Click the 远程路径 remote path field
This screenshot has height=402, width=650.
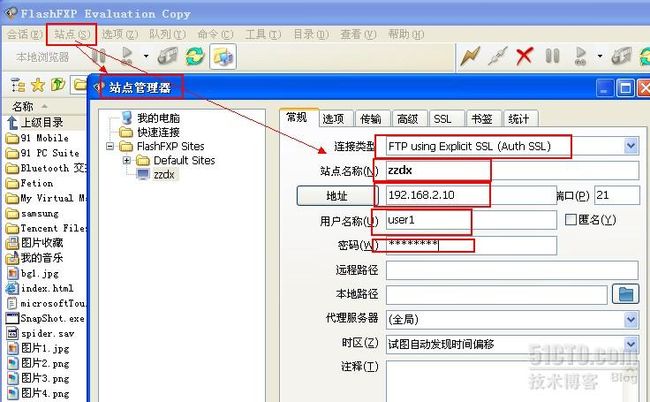point(512,270)
